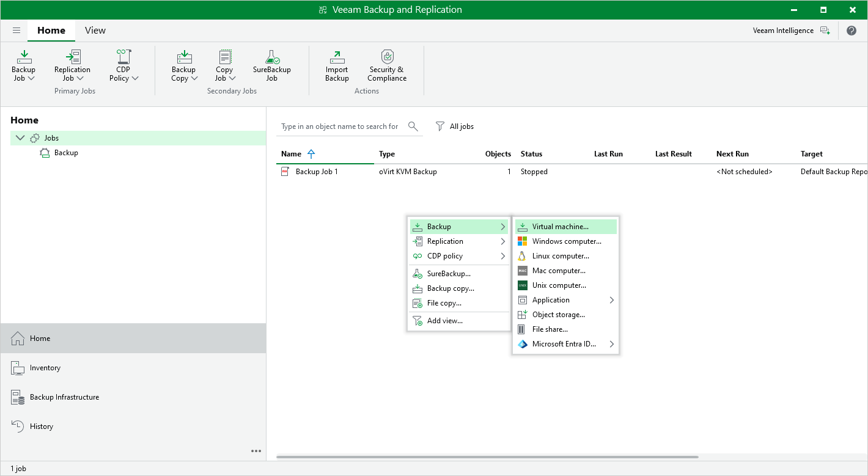Click the Import Backup icon

pos(337,57)
